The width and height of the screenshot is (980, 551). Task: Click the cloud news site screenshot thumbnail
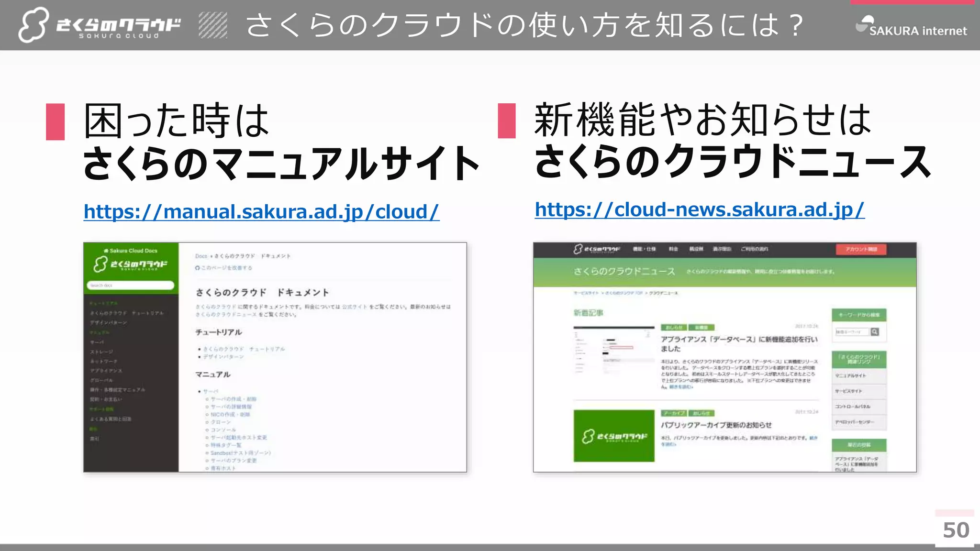(x=725, y=357)
